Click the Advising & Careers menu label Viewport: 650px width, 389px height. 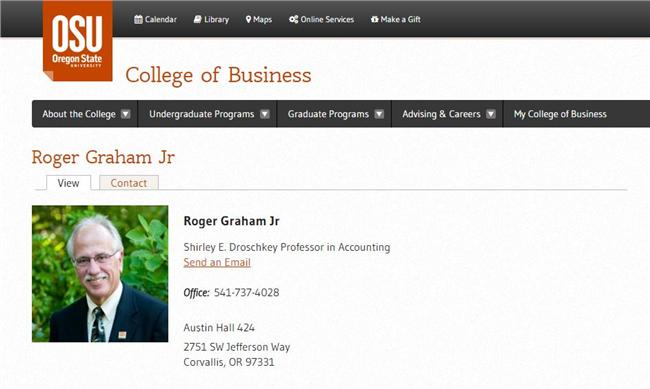(441, 114)
